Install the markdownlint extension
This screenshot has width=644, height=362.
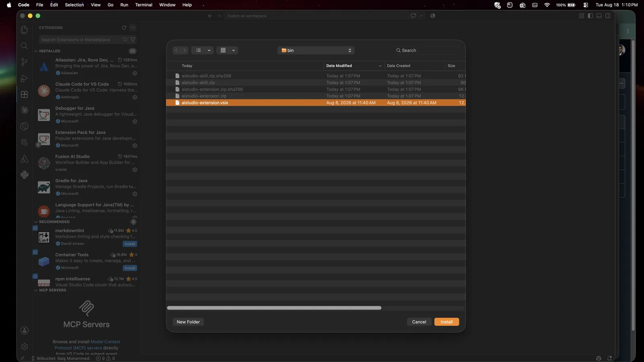(130, 244)
